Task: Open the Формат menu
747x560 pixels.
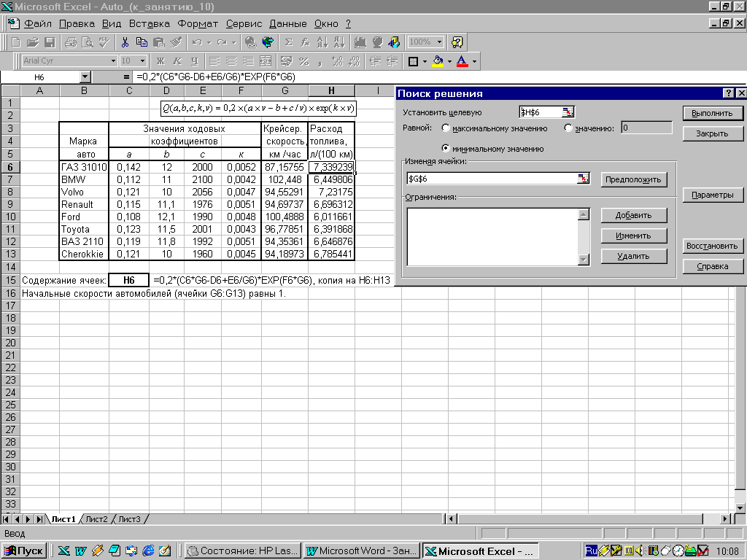Action: pyautogui.click(x=198, y=24)
